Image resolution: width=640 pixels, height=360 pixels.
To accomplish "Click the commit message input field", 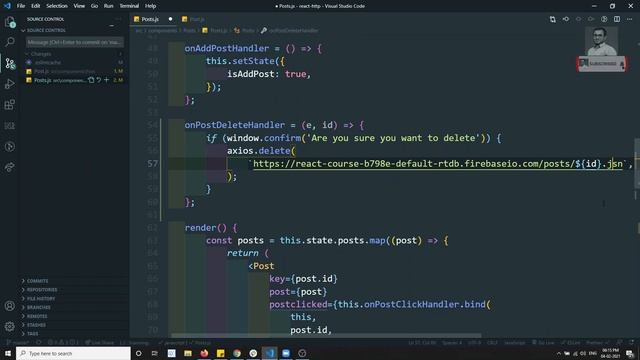I will (x=75, y=42).
